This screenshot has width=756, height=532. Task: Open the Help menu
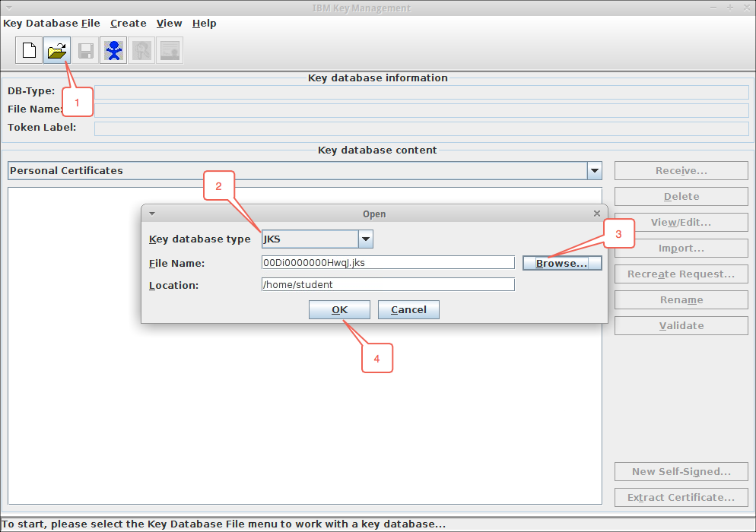204,23
